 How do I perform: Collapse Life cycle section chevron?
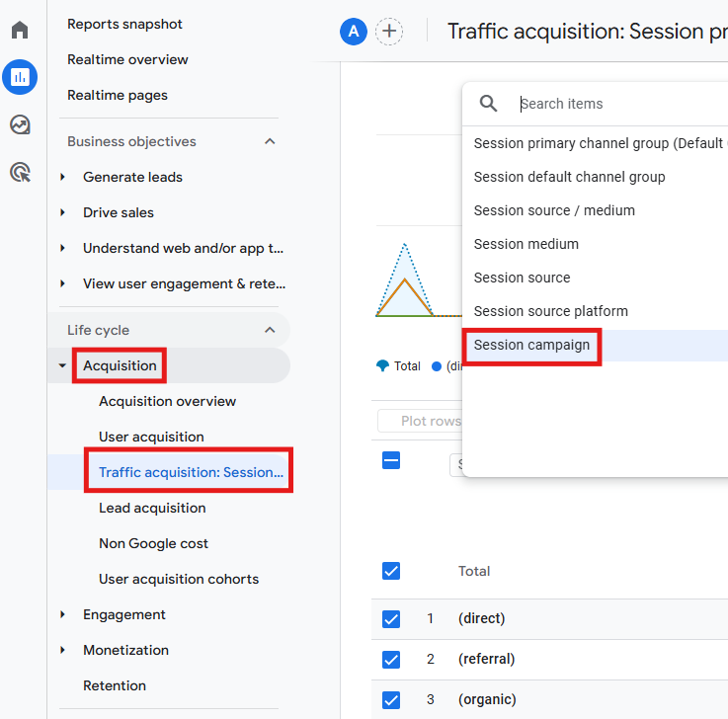(270, 330)
